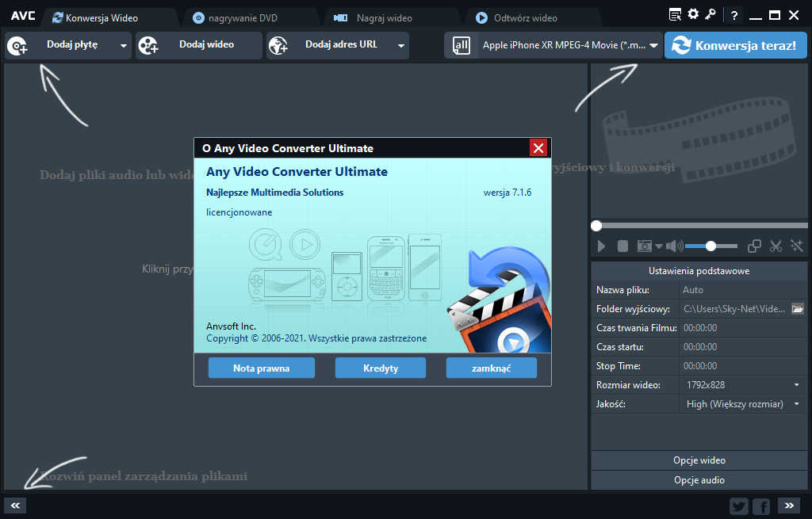This screenshot has width=812, height=519.
Task: Close the About dialog with red X
Action: [538, 148]
